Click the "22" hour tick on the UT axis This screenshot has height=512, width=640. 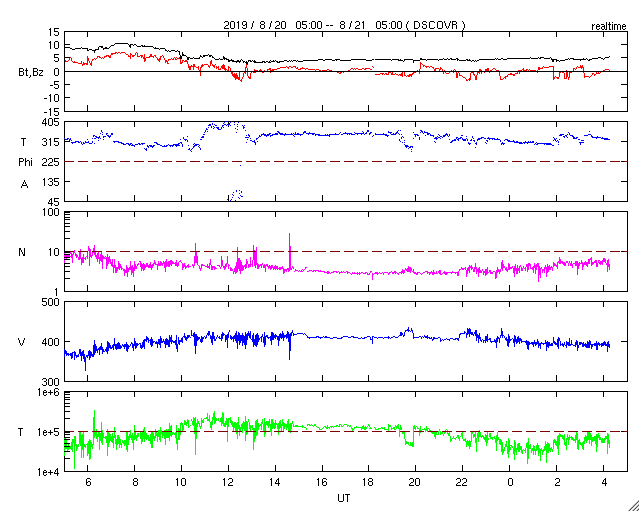(463, 482)
